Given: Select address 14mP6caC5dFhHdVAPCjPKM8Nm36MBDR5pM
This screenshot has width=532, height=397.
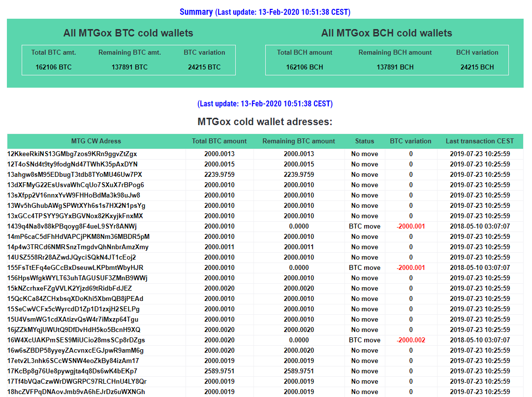Looking at the screenshot, I should pyautogui.click(x=78, y=237).
